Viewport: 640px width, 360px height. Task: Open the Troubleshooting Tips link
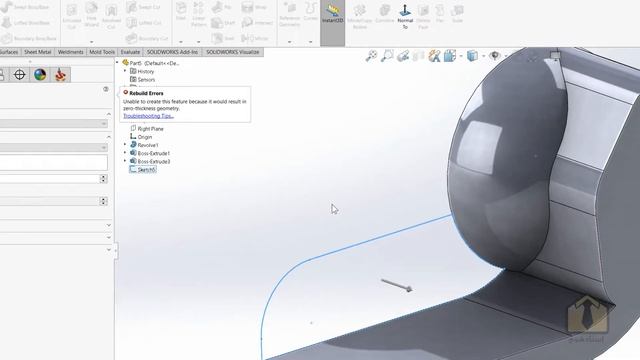[148, 116]
